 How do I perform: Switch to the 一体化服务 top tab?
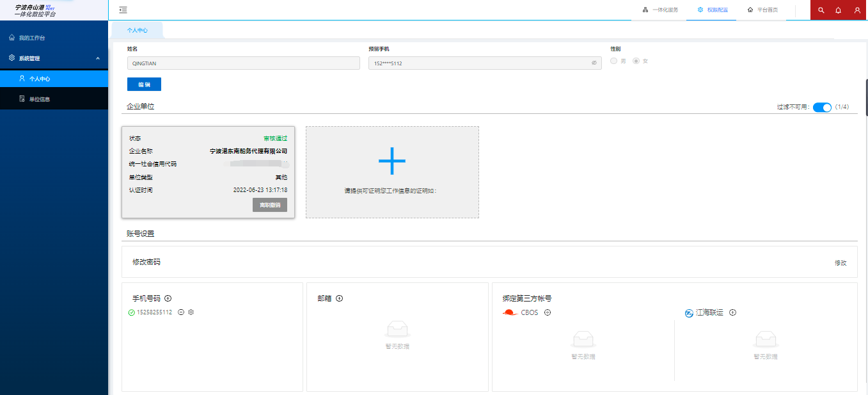(659, 10)
